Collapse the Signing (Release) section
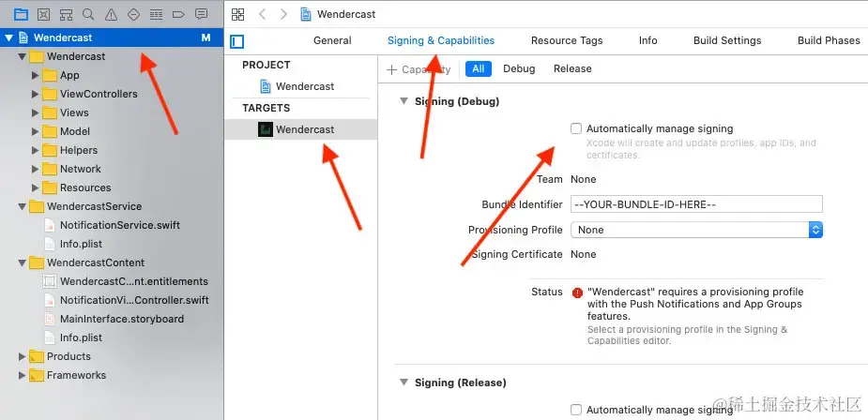Image resolution: width=868 pixels, height=420 pixels. tap(404, 382)
